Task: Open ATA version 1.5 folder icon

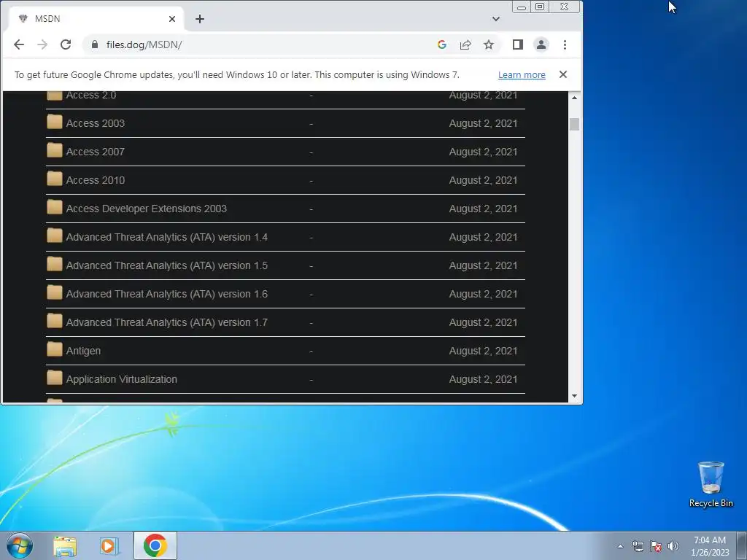Action: coord(54,265)
